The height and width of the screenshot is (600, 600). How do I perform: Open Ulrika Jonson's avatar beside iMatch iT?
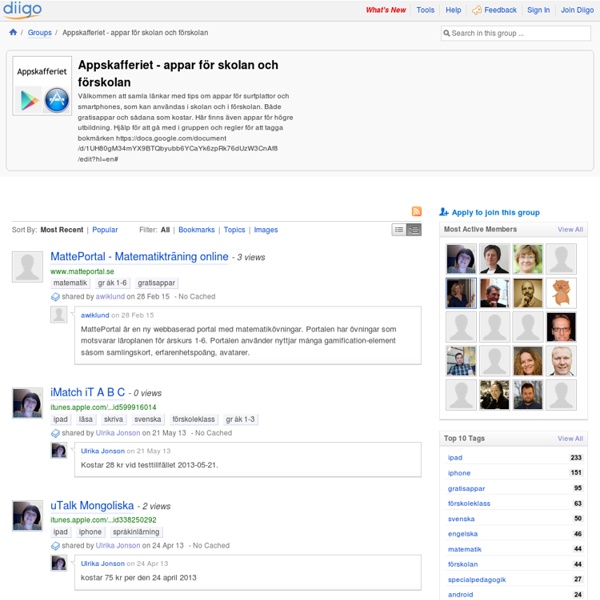[27, 403]
